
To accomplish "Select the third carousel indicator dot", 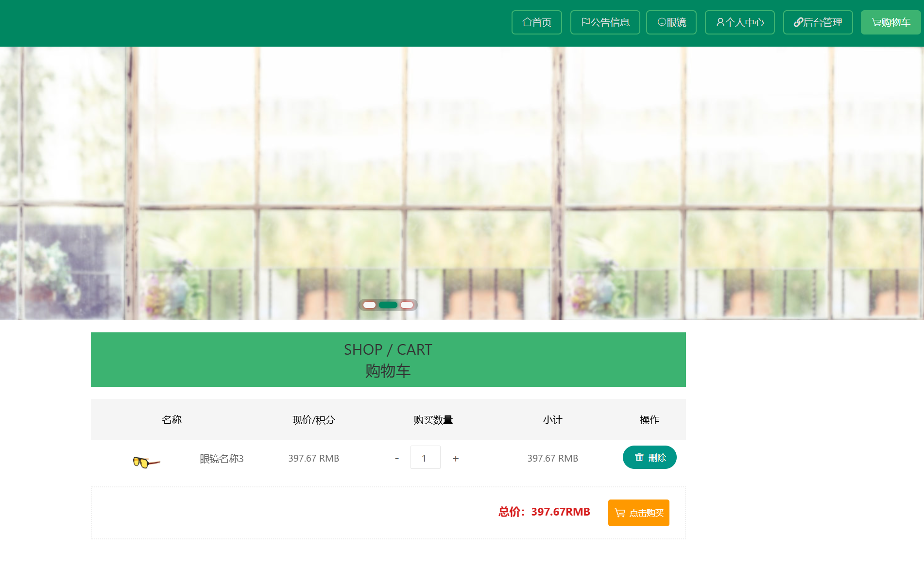I will click(407, 305).
